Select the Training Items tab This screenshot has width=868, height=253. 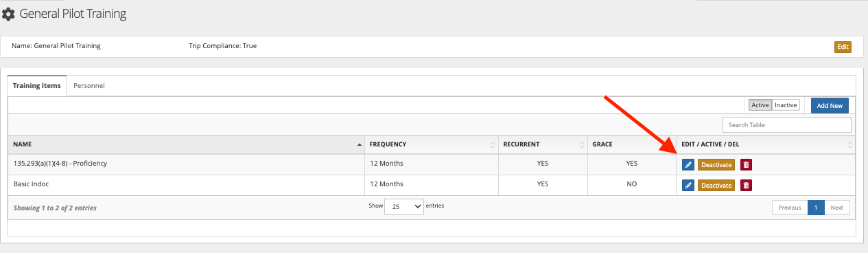coord(37,86)
